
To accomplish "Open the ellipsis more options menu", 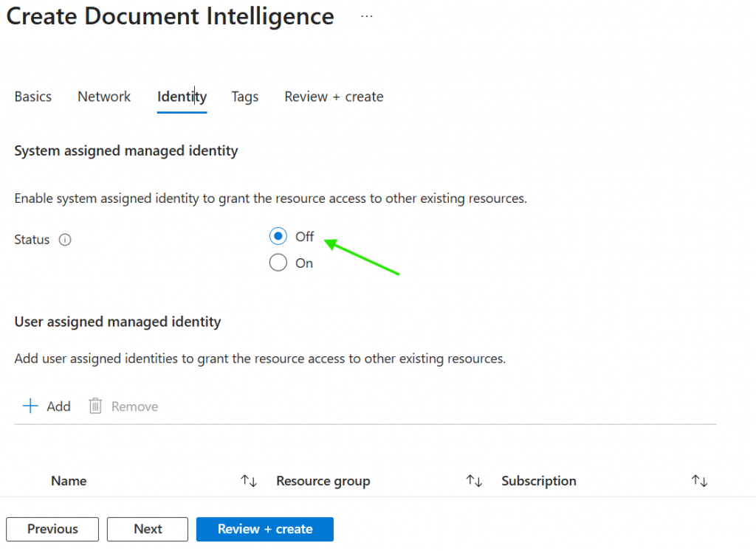I will 366,15.
